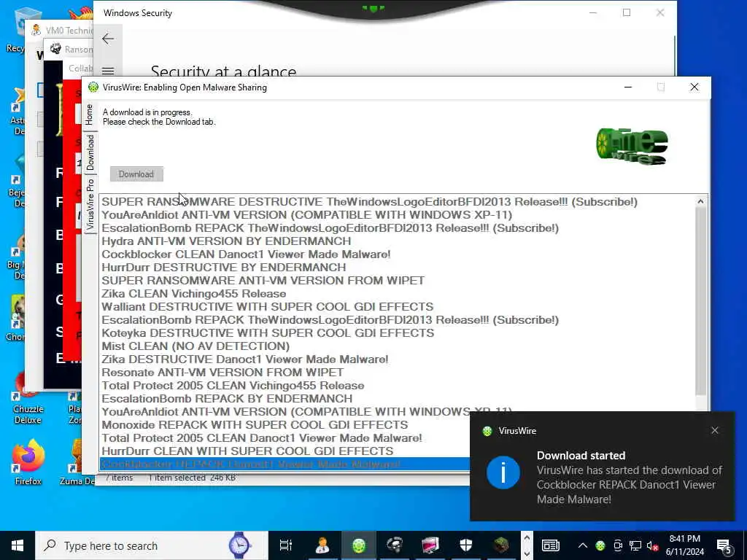The width and height of the screenshot is (747, 560).
Task: Click the greyed Download button
Action: (x=136, y=174)
